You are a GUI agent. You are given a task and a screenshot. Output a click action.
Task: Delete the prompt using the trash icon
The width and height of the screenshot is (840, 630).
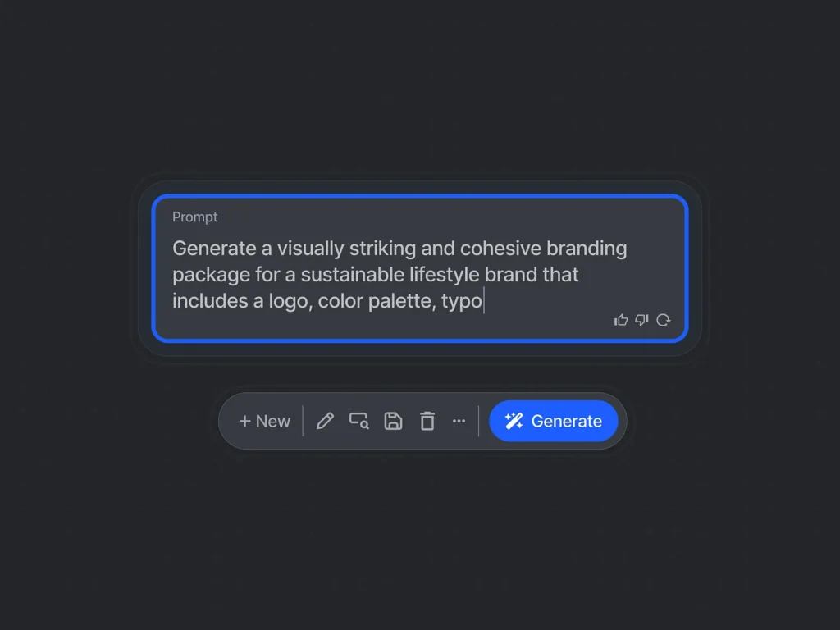click(x=427, y=421)
